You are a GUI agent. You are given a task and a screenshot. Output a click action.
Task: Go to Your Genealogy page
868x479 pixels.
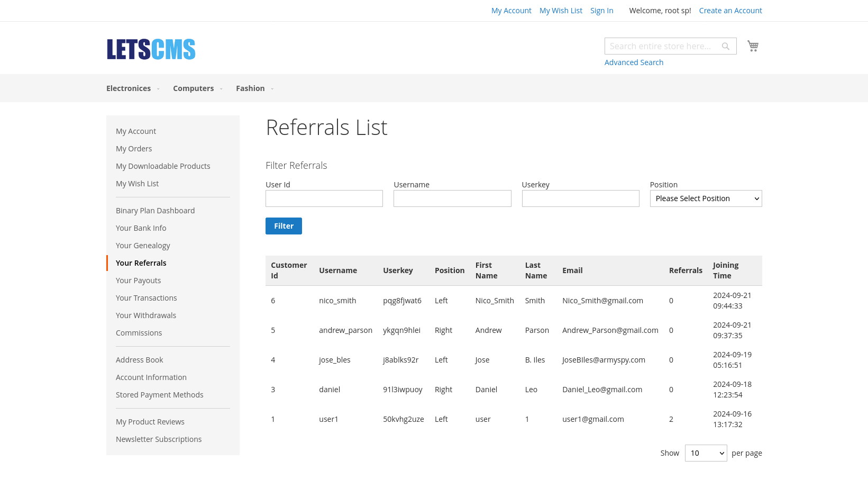tap(143, 245)
